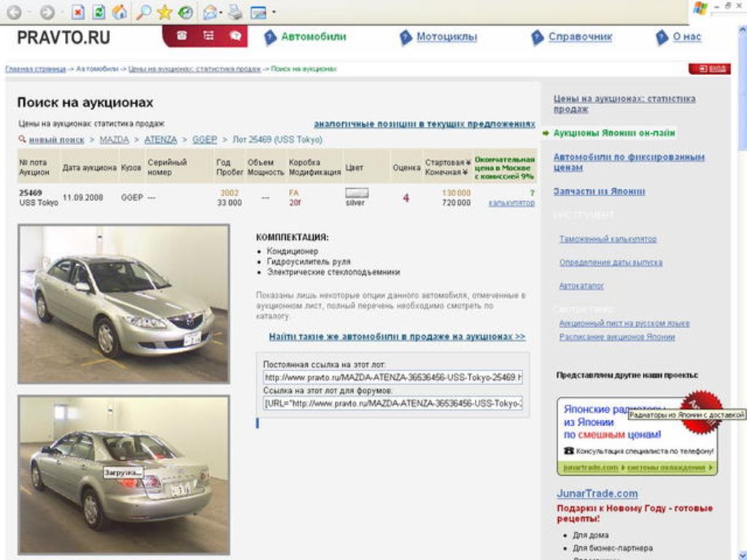Open Цены на аукционах breadcrumb link
Viewport: 747px width, 560px height.
click(x=194, y=69)
